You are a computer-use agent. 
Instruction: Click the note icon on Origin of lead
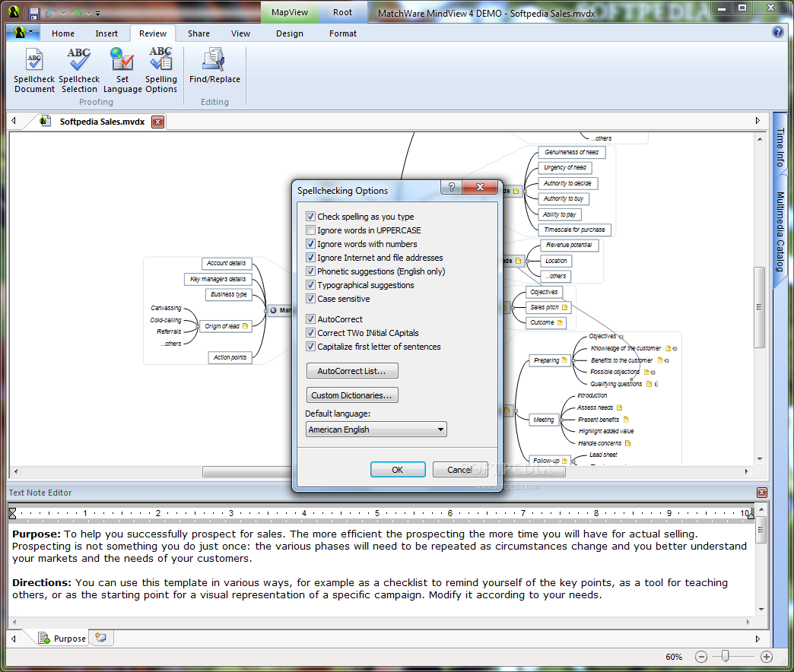tap(245, 326)
